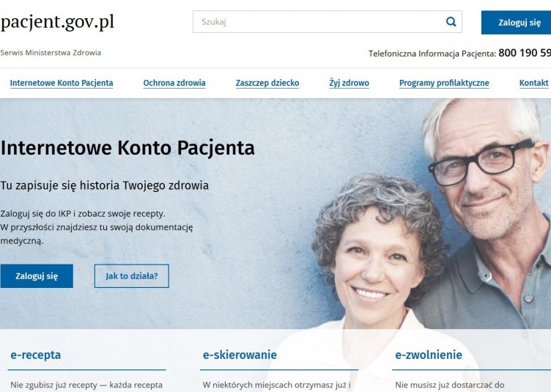
Task: Open the pacjent.gov.pl site logo
Action: 57,22
